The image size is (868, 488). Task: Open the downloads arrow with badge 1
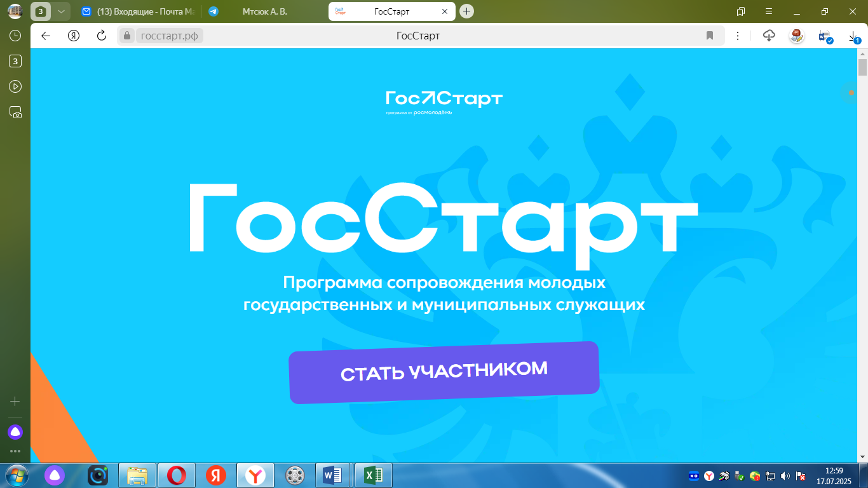tap(854, 37)
